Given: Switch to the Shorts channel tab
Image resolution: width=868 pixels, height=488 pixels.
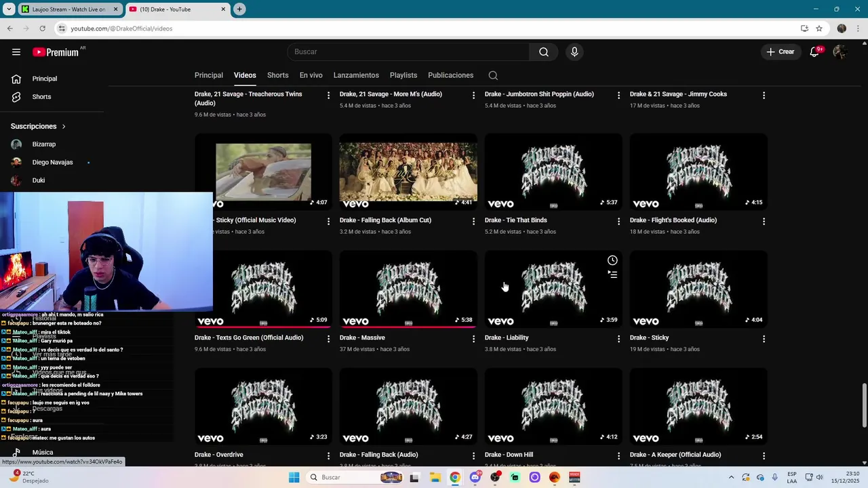Looking at the screenshot, I should pos(277,75).
